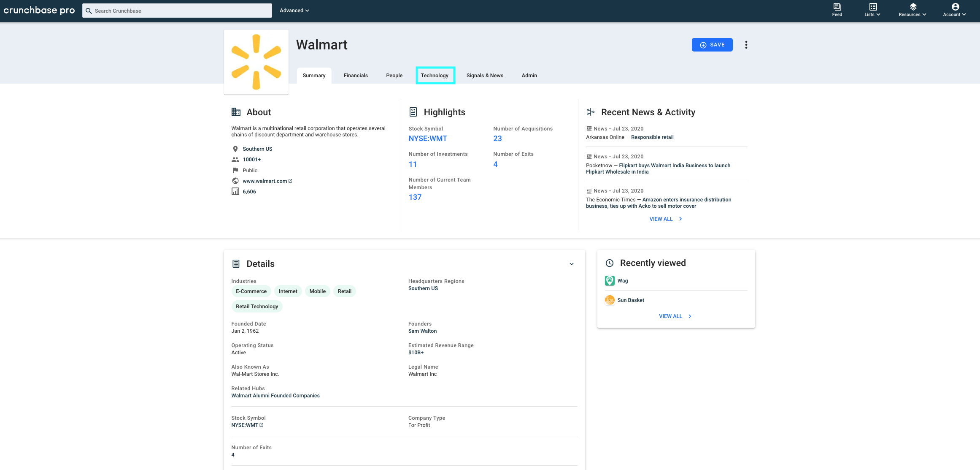This screenshot has width=980, height=470.
Task: Click the flag icon beside Public
Action: pos(235,170)
